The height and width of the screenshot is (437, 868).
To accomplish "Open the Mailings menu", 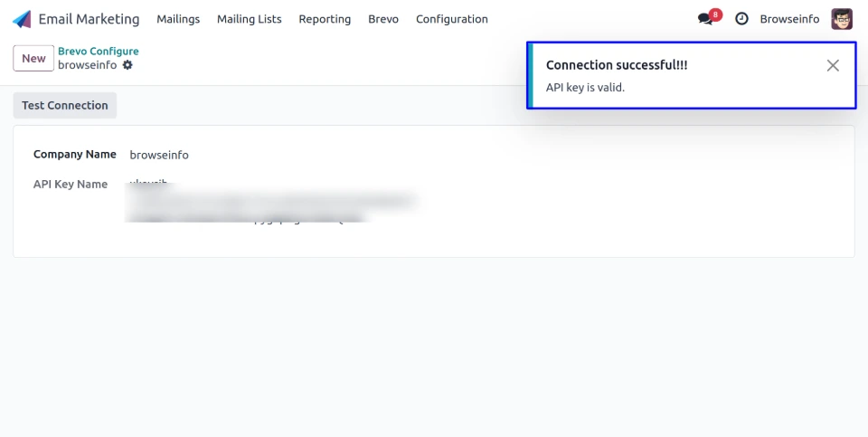I will pos(178,19).
